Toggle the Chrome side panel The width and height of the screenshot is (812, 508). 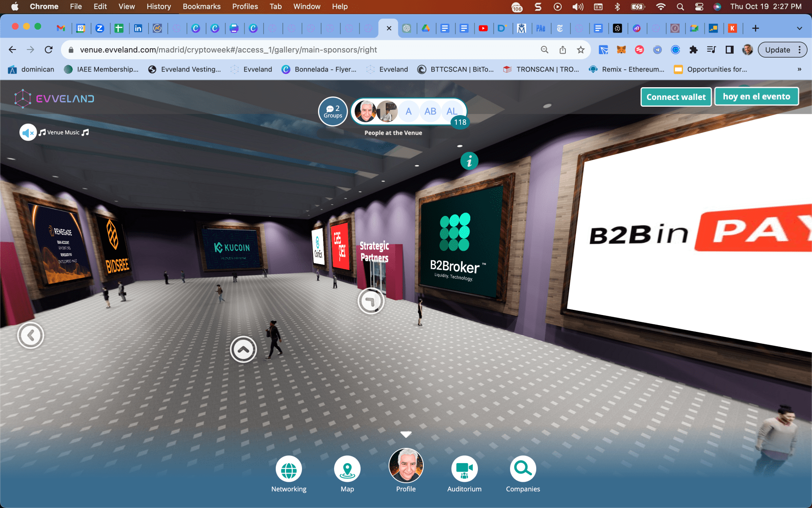(730, 50)
